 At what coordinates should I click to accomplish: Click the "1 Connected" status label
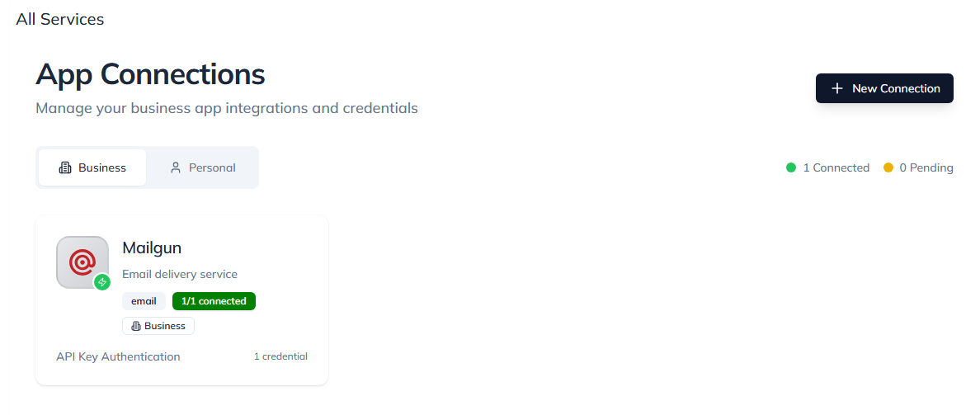coord(836,167)
